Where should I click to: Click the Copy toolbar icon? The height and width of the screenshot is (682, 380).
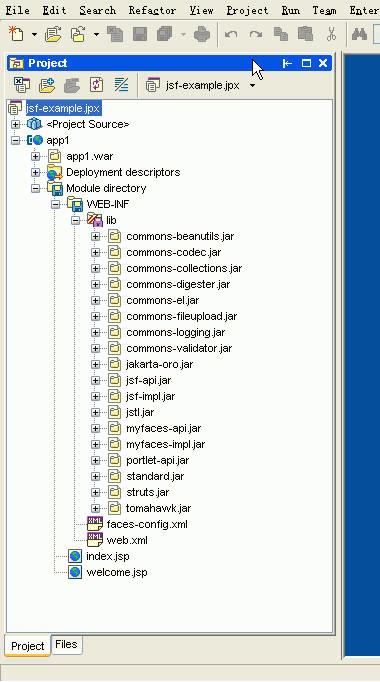coord(281,34)
